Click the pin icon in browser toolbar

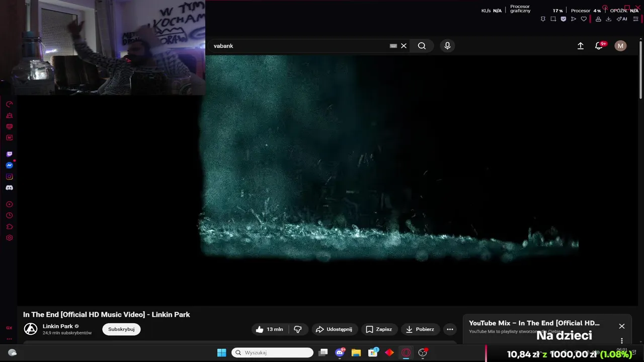(543, 19)
